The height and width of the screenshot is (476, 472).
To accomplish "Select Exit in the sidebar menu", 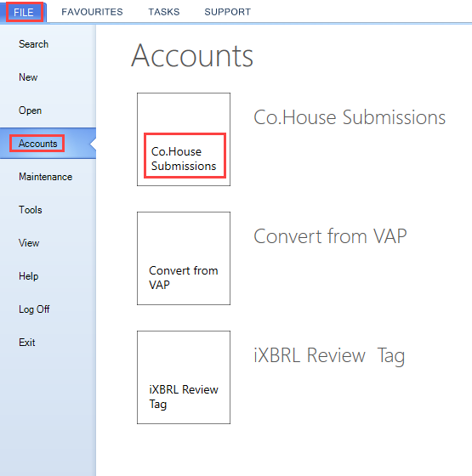I will click(x=26, y=342).
